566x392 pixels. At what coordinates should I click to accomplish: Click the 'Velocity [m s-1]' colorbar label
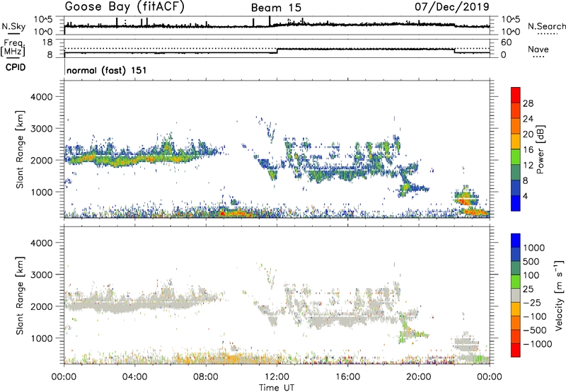[559, 295]
